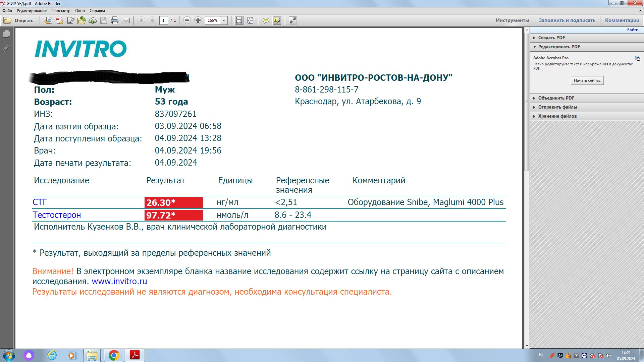Expand the Создать PDF section
The width and height of the screenshot is (644, 362).
point(551,38)
